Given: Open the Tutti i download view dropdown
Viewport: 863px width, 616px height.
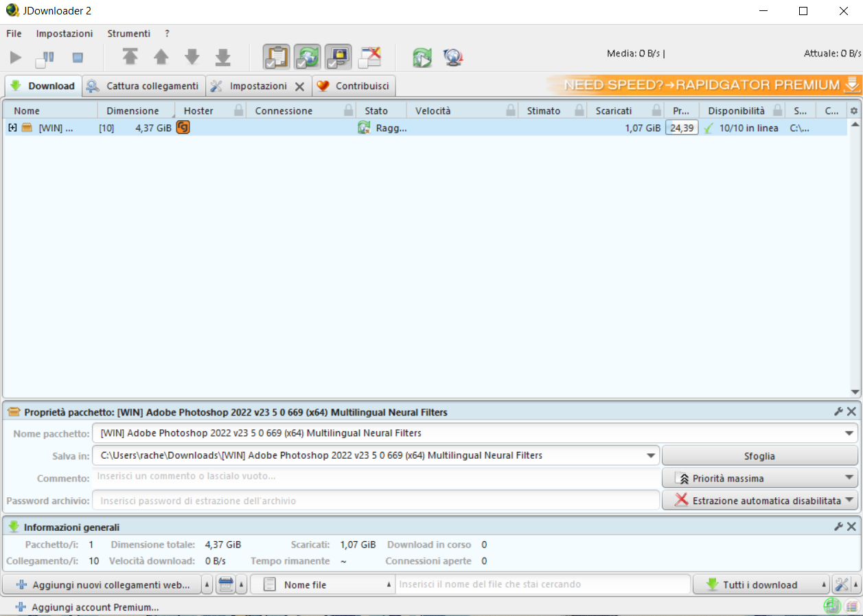Looking at the screenshot, I should point(761,585).
